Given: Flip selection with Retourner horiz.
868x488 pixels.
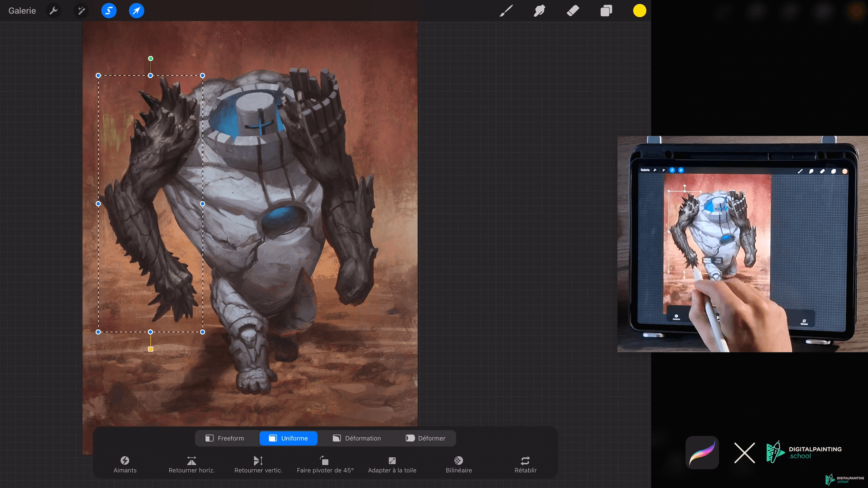Looking at the screenshot, I should coord(192,464).
